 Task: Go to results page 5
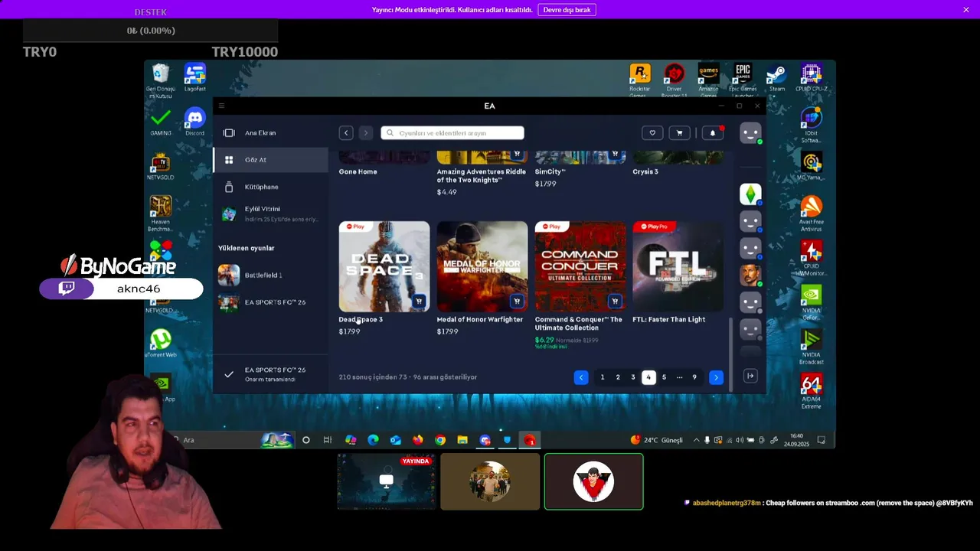tap(664, 377)
